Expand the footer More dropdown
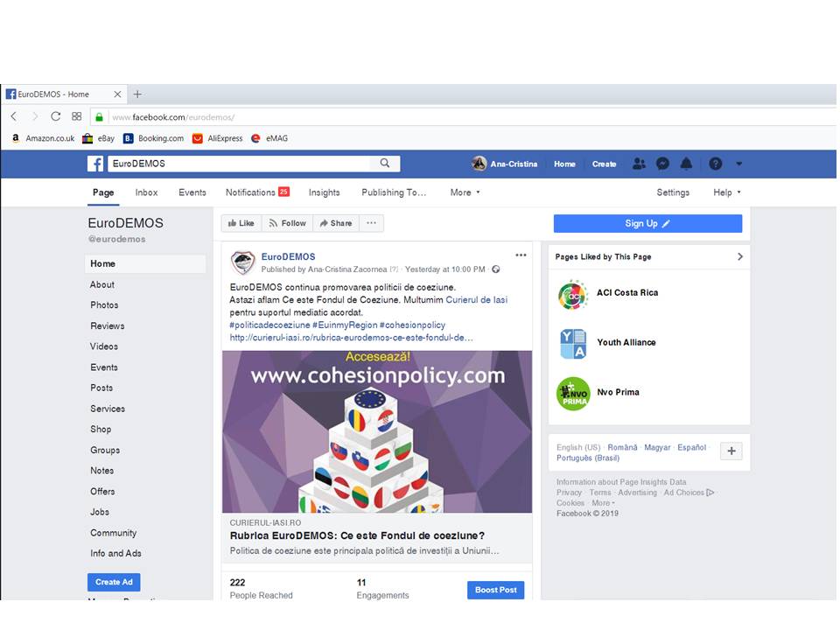 pyautogui.click(x=603, y=503)
